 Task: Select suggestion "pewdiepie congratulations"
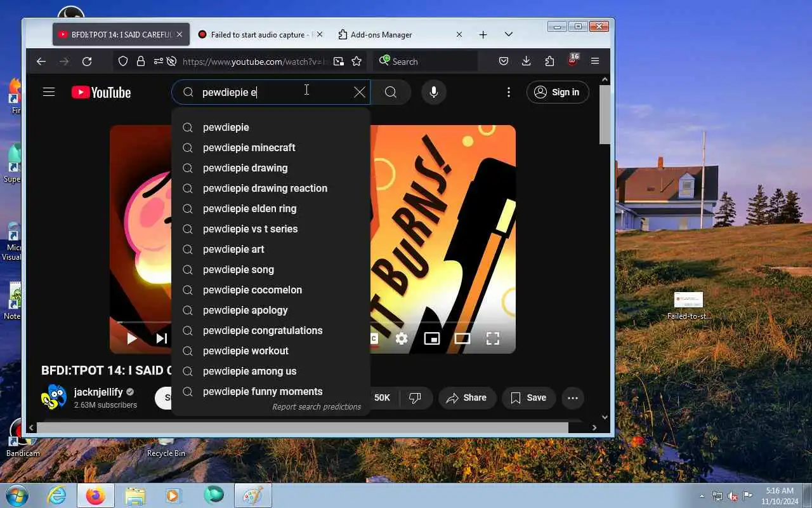[271, 330]
